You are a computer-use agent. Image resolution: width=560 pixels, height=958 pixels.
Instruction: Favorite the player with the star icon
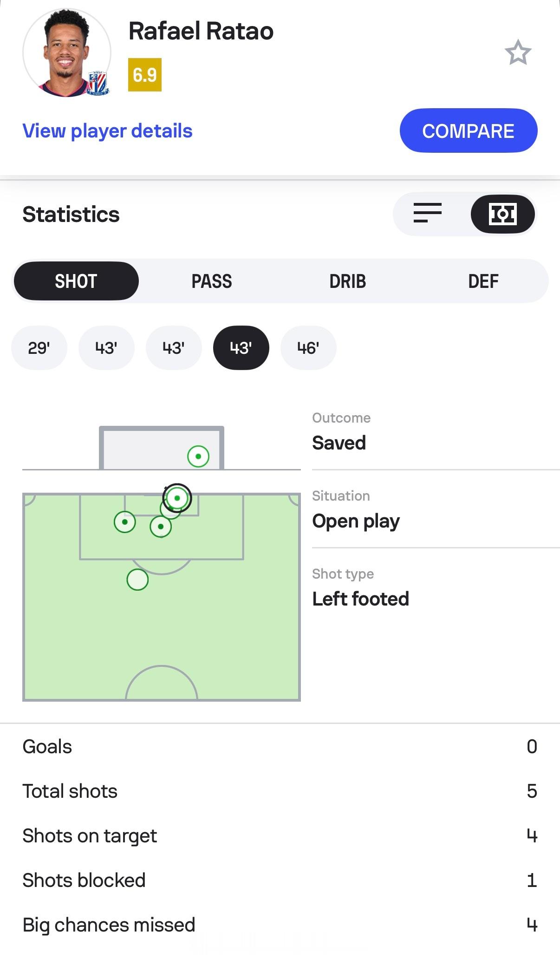[x=518, y=52]
